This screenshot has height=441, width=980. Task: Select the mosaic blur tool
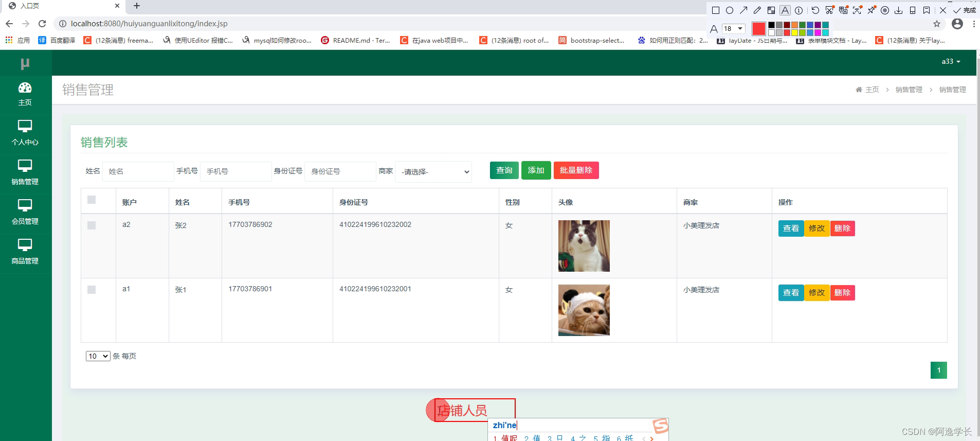pyautogui.click(x=771, y=10)
